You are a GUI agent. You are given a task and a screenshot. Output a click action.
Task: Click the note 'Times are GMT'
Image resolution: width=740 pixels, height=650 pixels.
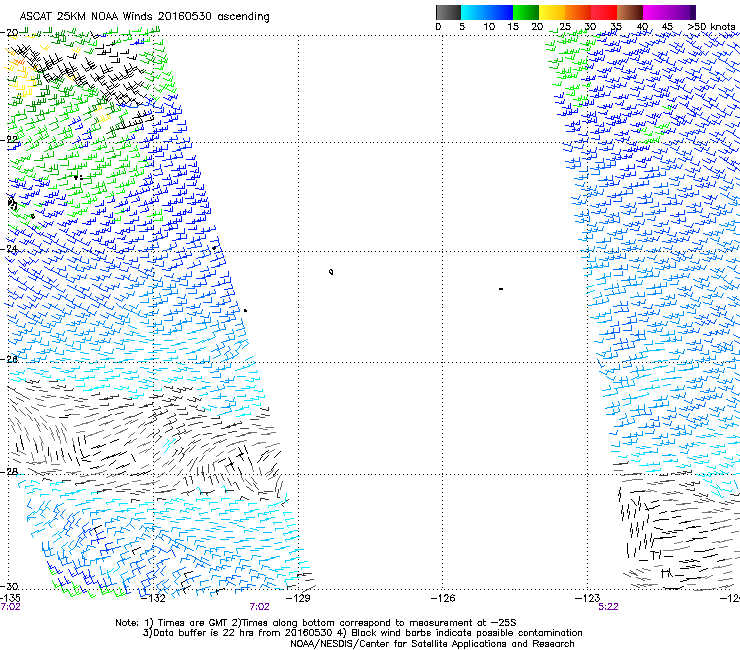tap(195, 623)
